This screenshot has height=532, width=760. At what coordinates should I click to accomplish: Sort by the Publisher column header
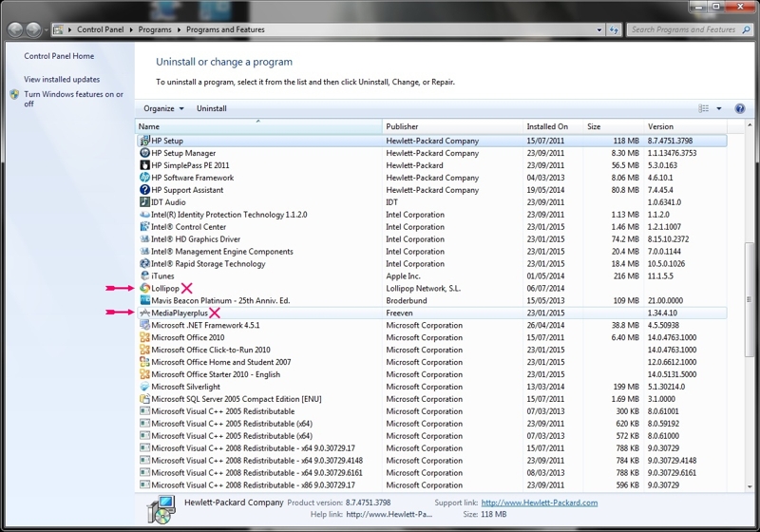tap(402, 126)
